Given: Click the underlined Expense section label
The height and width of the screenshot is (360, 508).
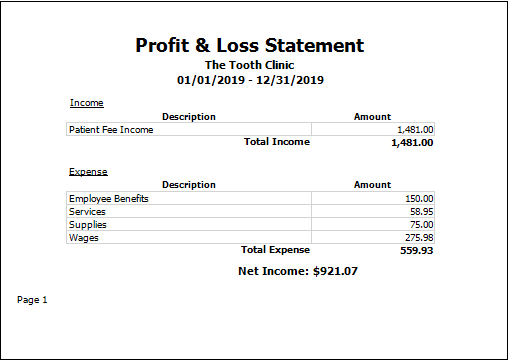Looking at the screenshot, I should [x=88, y=172].
